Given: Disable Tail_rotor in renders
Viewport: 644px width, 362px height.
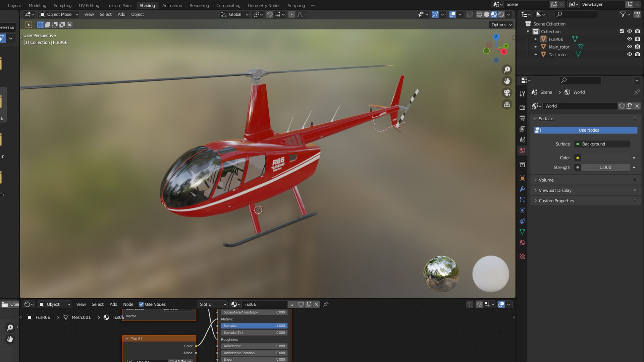Looking at the screenshot, I should (637, 55).
